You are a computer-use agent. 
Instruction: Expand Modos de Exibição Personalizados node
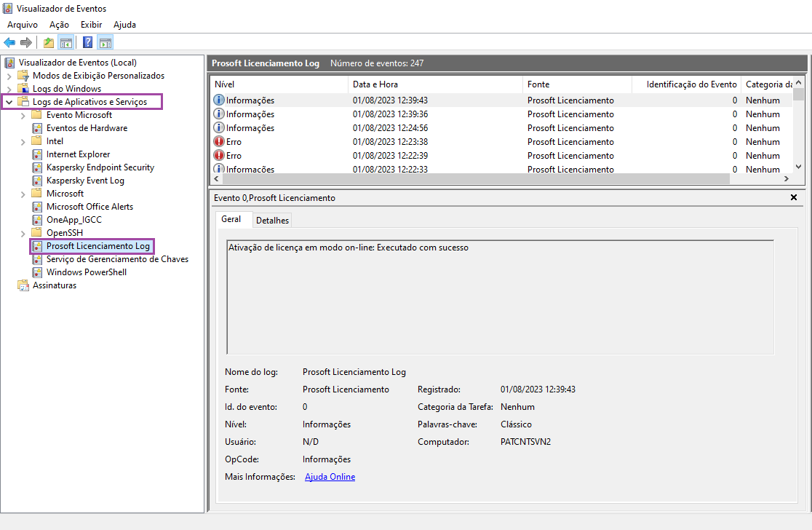(9, 76)
